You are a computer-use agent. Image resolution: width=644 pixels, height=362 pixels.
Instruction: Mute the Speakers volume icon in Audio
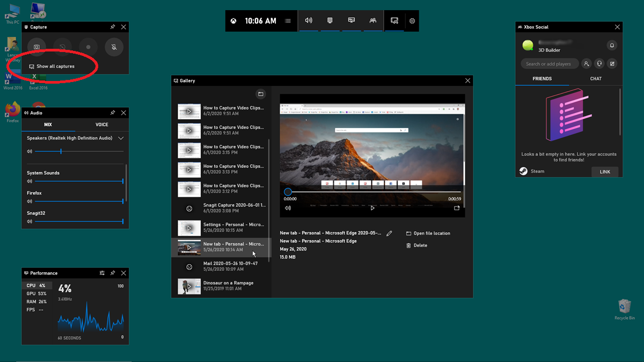click(x=30, y=152)
